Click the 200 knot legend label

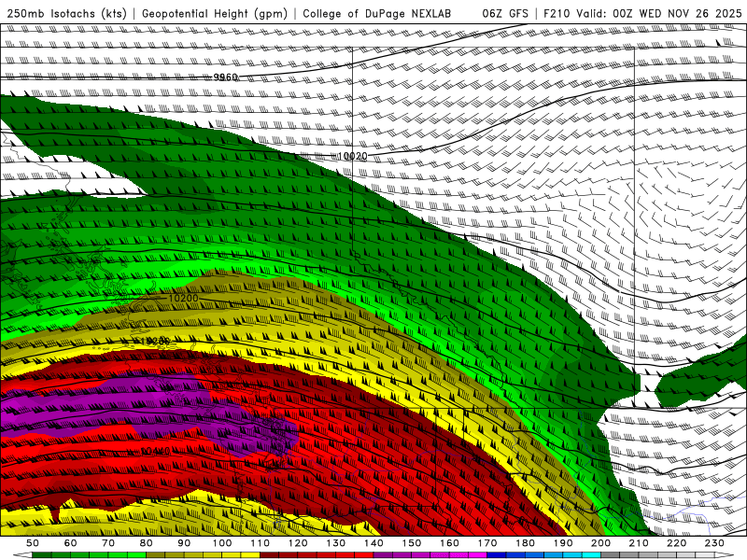coord(601,543)
